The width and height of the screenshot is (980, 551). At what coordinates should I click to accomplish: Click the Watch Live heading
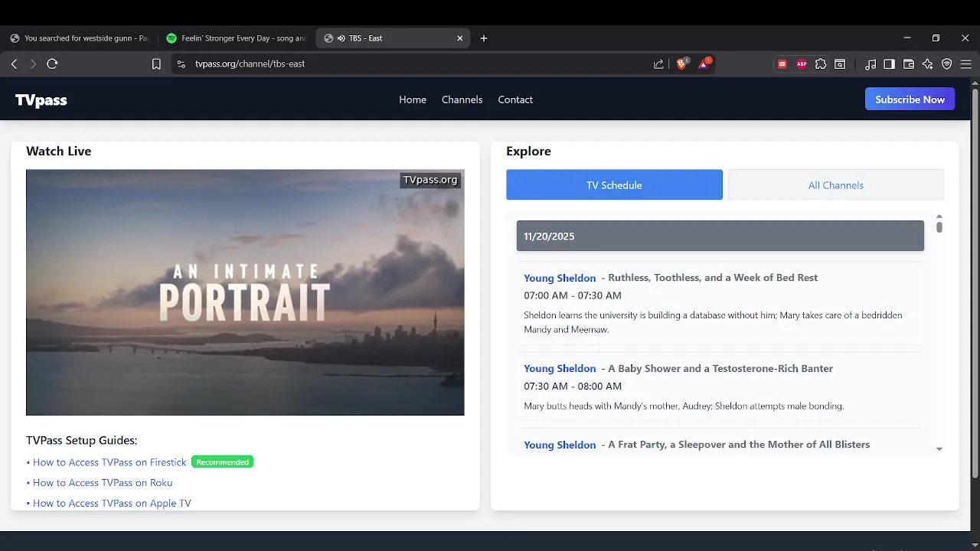(x=58, y=152)
